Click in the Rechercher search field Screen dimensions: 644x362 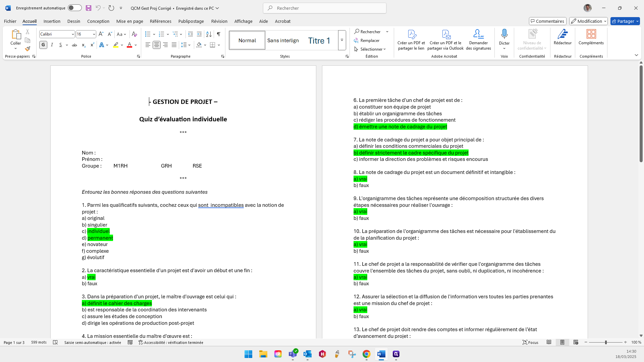coord(325,8)
